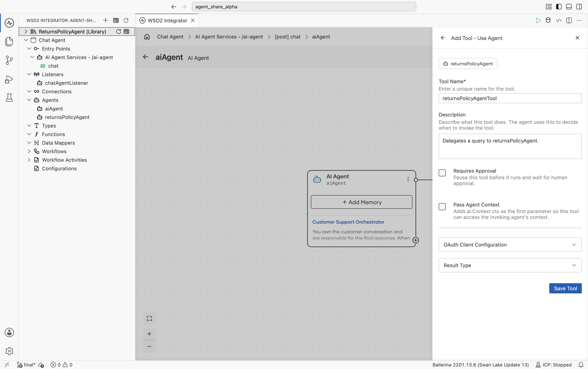The height and width of the screenshot is (369, 588).
Task: Go back in Add Tool panel
Action: click(x=443, y=38)
